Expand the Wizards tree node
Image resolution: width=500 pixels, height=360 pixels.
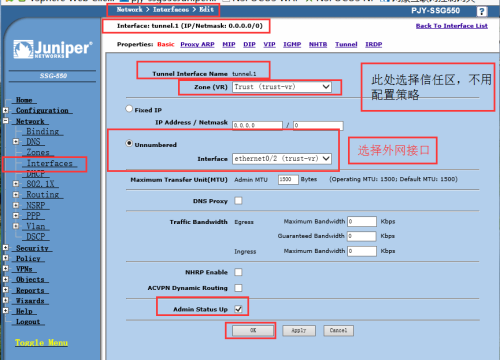6,300
